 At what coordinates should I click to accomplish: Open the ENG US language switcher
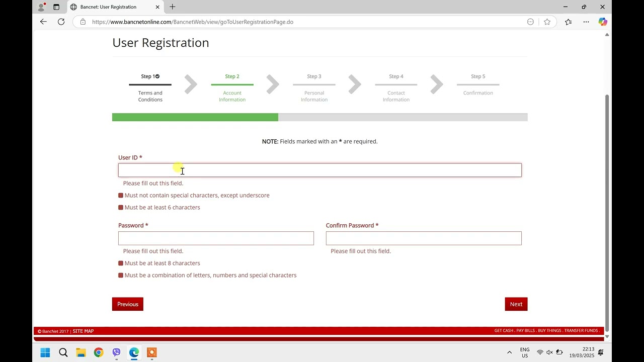click(x=525, y=352)
